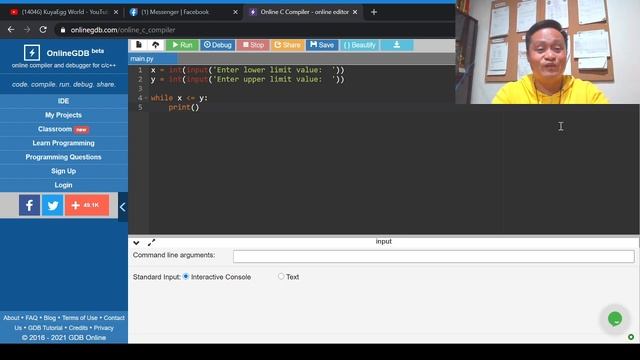This screenshot has height=360, width=640.
Task: Click the print() statement on line 5
Action: [184, 107]
